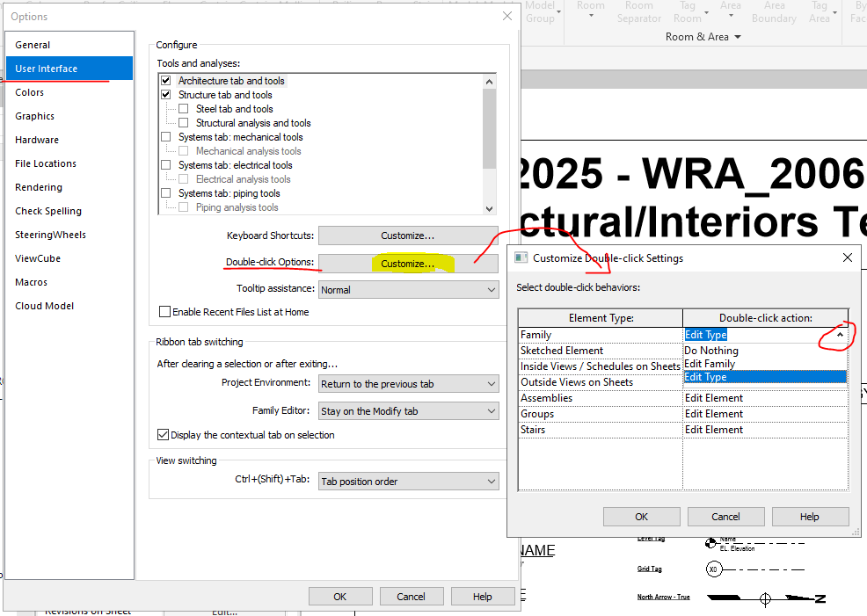
Task: Click Edit Element action for Groups
Action: [x=765, y=414]
